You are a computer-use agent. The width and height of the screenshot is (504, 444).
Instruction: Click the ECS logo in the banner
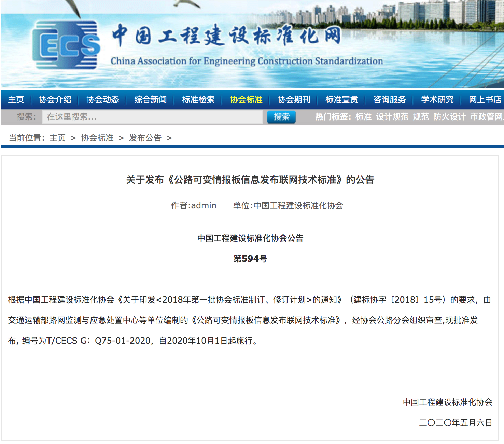tap(66, 44)
